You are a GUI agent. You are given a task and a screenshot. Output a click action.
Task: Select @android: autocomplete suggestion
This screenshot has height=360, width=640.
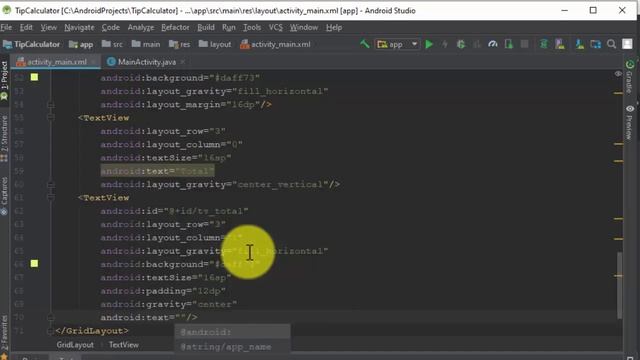(233, 332)
